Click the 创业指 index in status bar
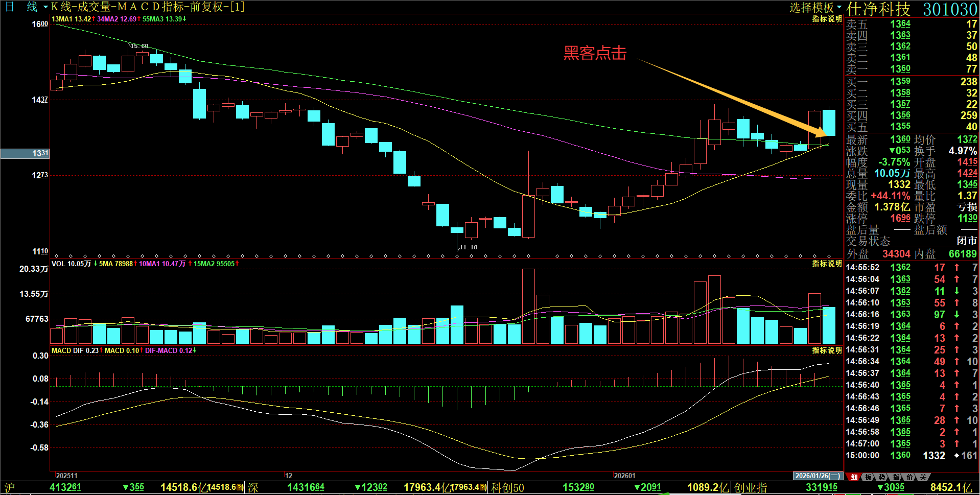The image size is (980, 495). pos(751,487)
